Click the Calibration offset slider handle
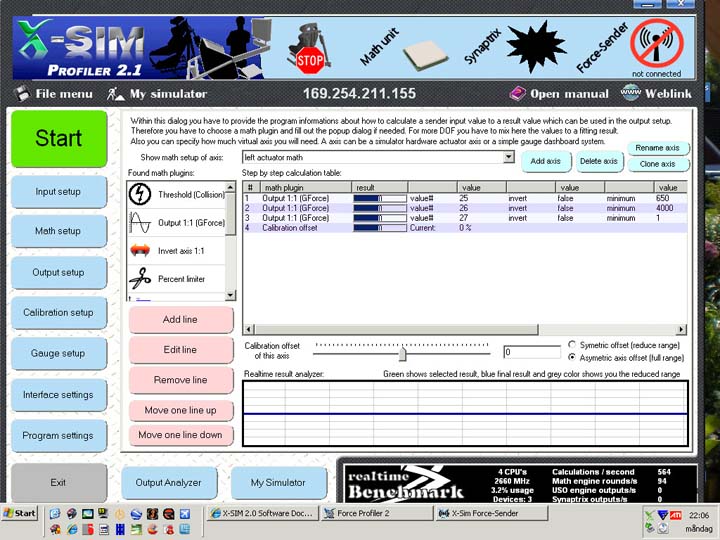Screen dimensions: 720x540 [402, 353]
